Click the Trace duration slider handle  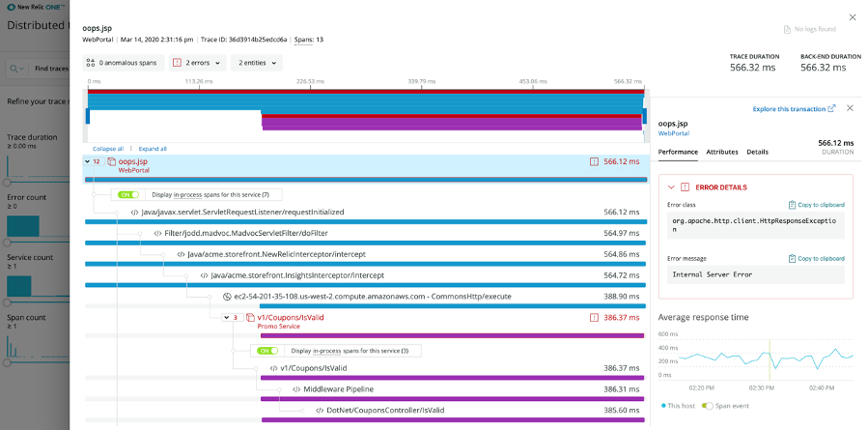7,183
